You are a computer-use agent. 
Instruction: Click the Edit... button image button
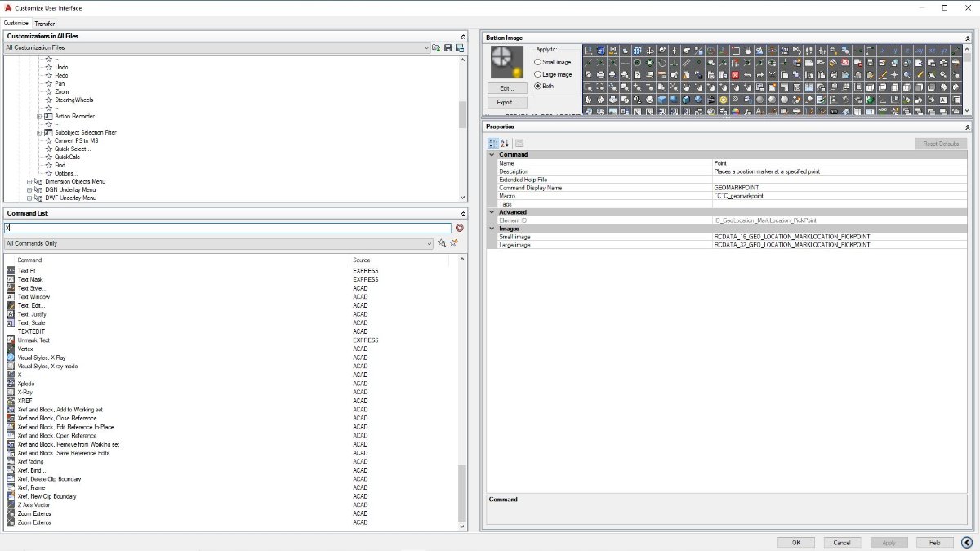[x=507, y=88]
